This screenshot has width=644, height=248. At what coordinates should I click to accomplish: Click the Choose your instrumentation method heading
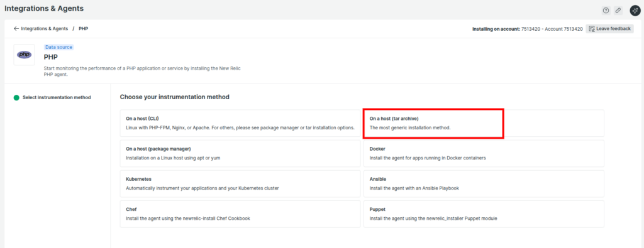[x=175, y=97]
